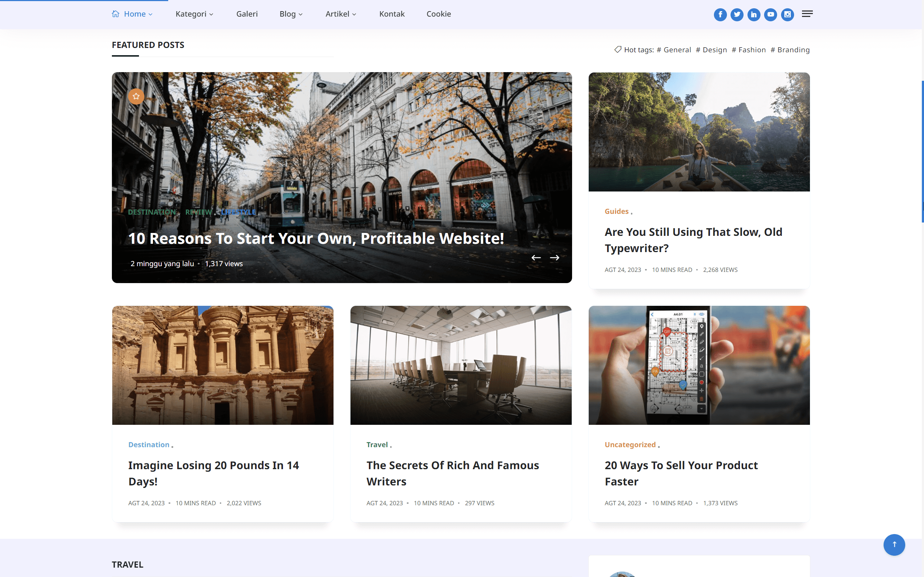Click the # Fashion hot tag
This screenshot has width=924, height=577.
click(x=748, y=50)
